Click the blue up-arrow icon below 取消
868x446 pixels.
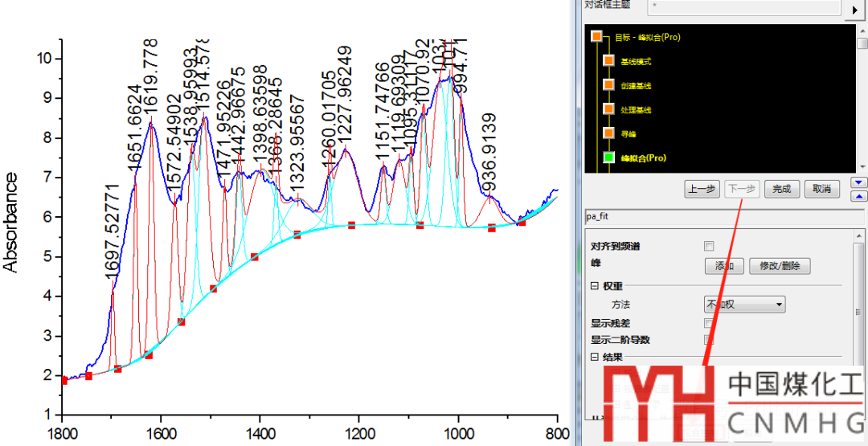tap(858, 195)
